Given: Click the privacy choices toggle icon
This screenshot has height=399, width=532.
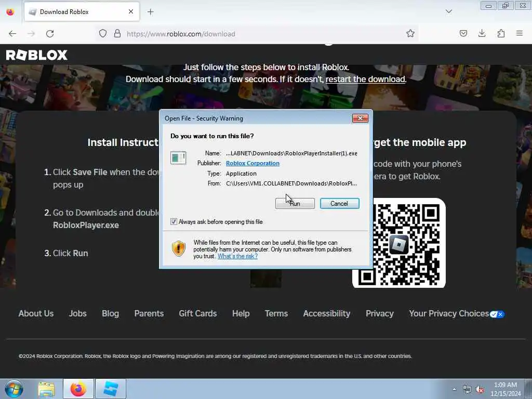Looking at the screenshot, I should [497, 314].
